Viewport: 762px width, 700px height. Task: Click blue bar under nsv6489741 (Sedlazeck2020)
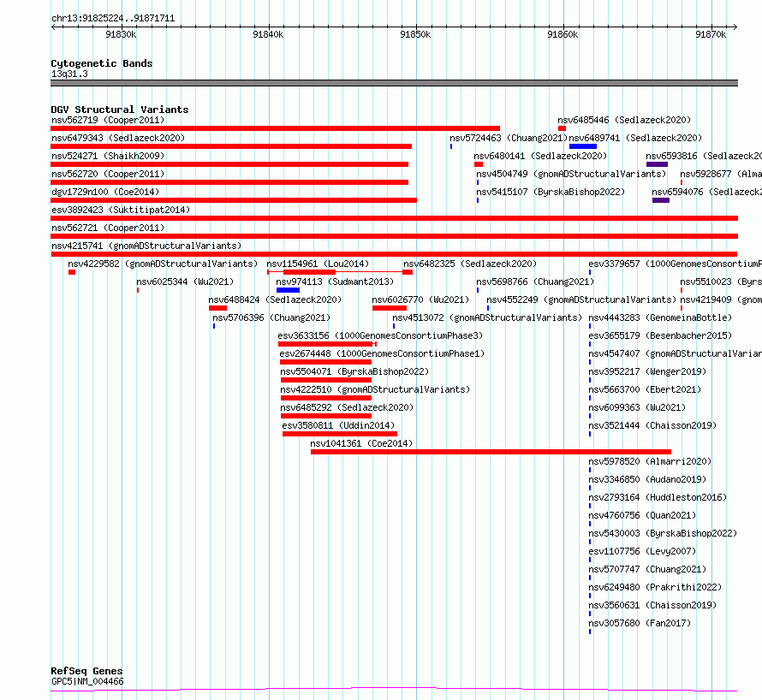point(583,146)
